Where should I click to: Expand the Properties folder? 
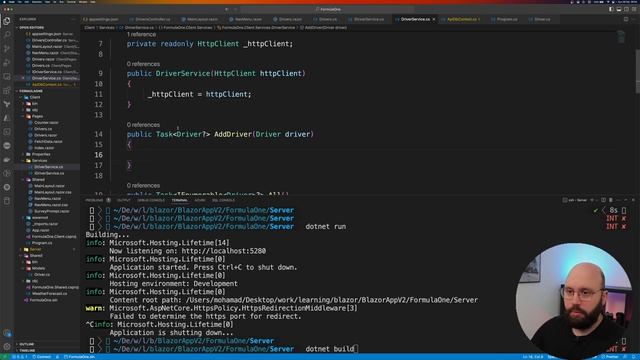[41, 154]
